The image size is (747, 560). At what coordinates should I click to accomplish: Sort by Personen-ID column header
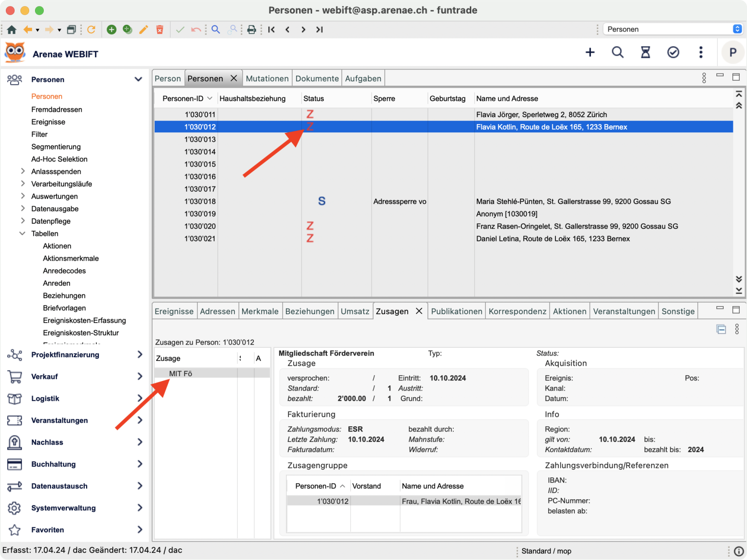point(183,98)
